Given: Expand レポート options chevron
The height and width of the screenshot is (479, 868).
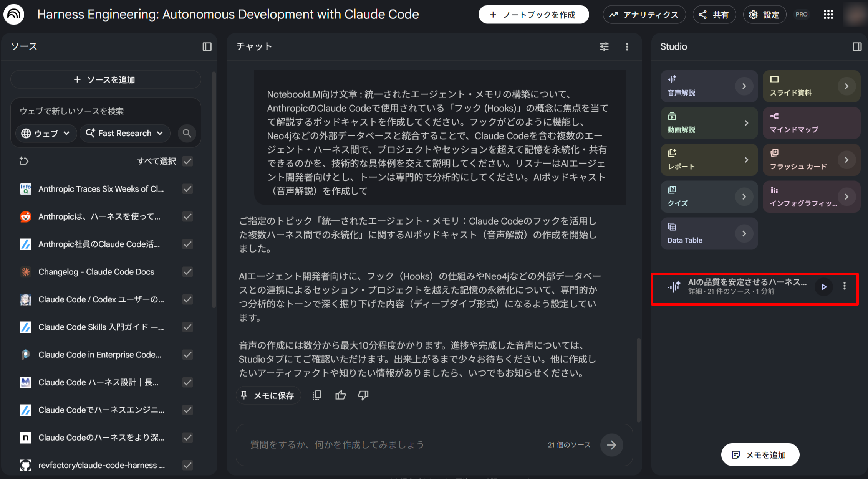Looking at the screenshot, I should click(x=746, y=160).
